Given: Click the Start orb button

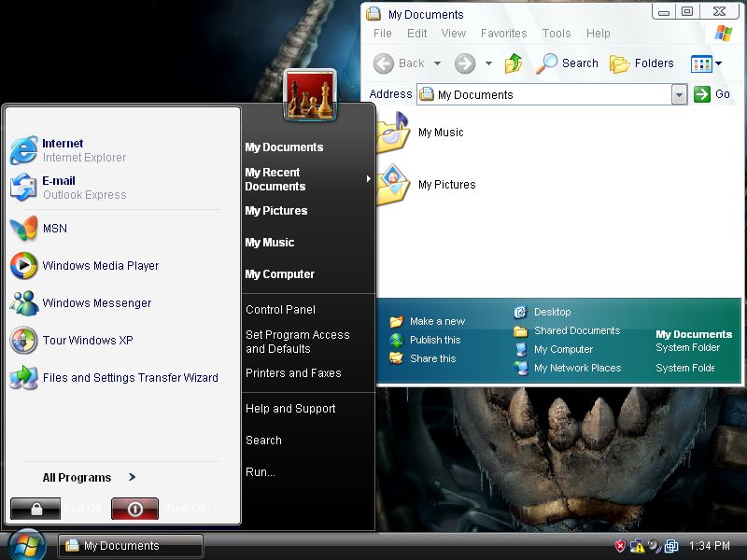Looking at the screenshot, I should [x=27, y=544].
